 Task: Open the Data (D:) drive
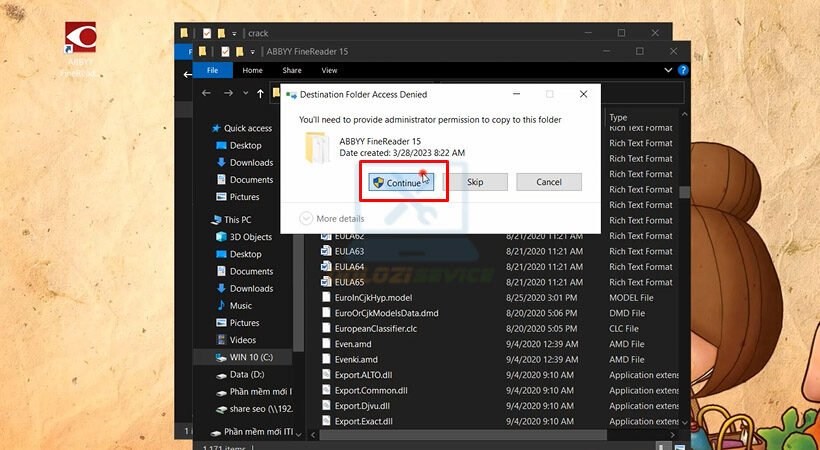pyautogui.click(x=248, y=374)
